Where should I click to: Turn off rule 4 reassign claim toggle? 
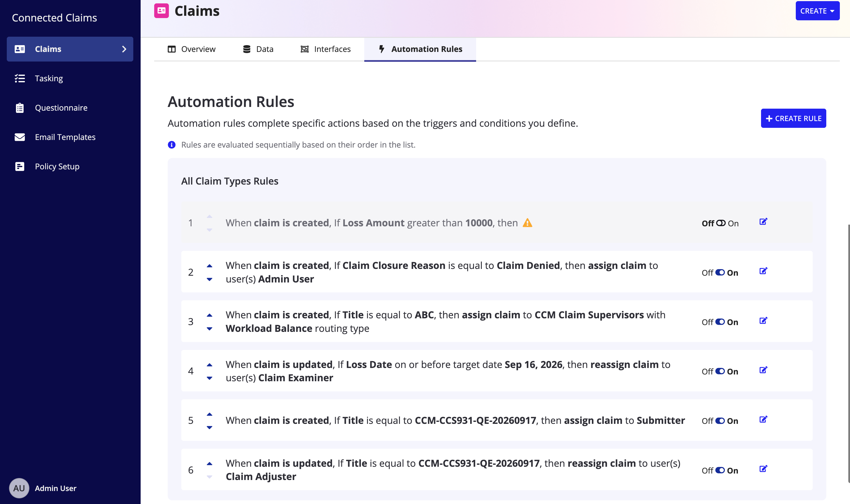coord(720,371)
